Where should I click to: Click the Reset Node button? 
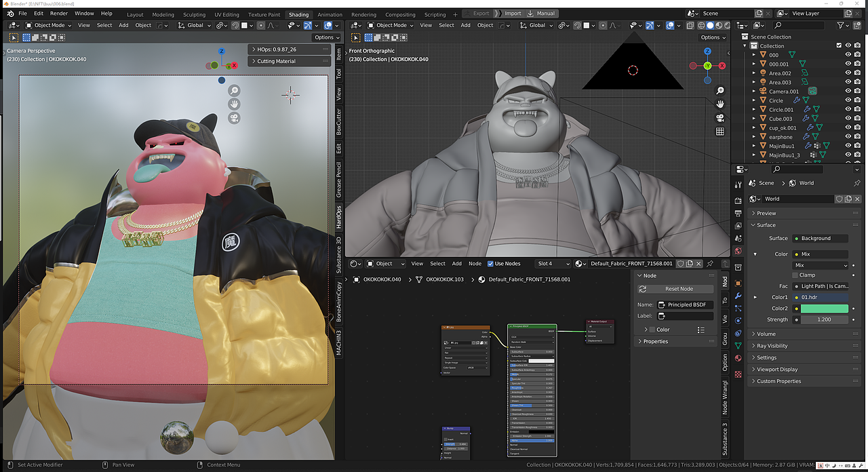coord(674,289)
